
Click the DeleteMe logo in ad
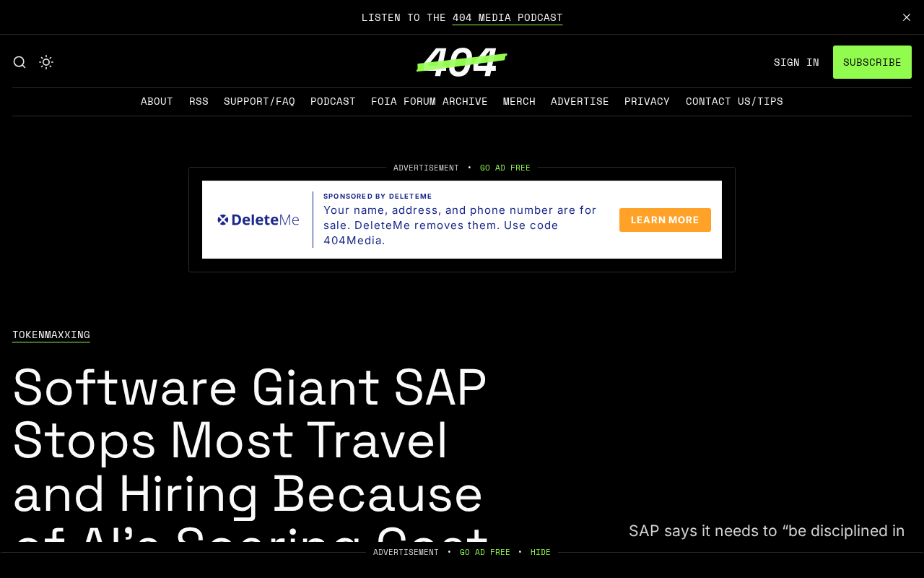tap(258, 220)
